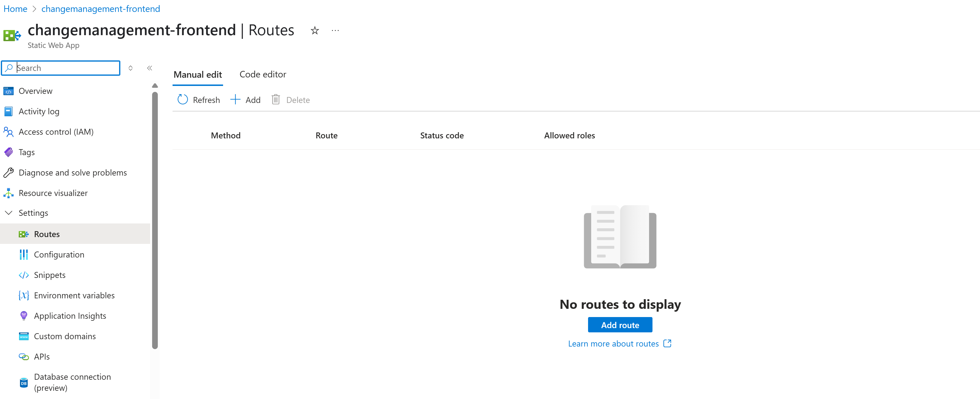Image resolution: width=980 pixels, height=399 pixels.
Task: Click the sidebar vertical scrollbar thumb
Action: 155,220
